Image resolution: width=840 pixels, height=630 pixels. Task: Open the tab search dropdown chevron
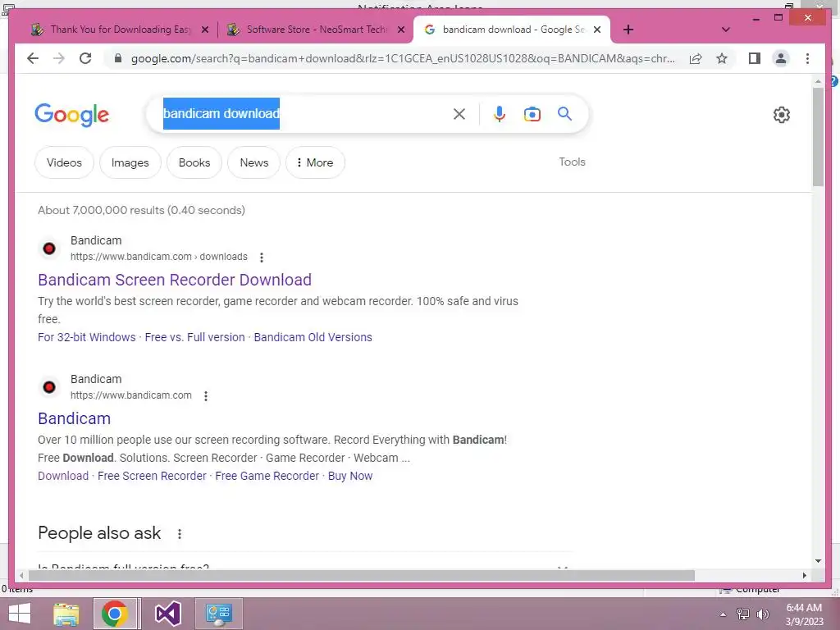pos(726,30)
